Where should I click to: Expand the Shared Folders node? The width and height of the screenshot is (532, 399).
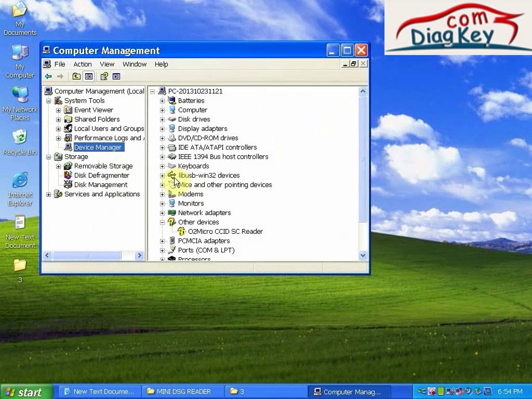click(58, 120)
